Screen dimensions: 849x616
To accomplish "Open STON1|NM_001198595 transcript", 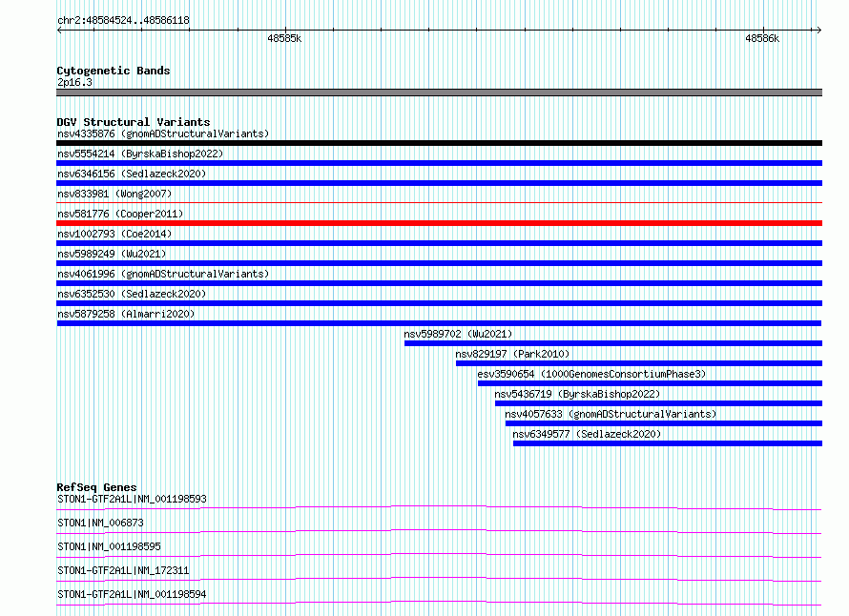I will click(x=109, y=546).
